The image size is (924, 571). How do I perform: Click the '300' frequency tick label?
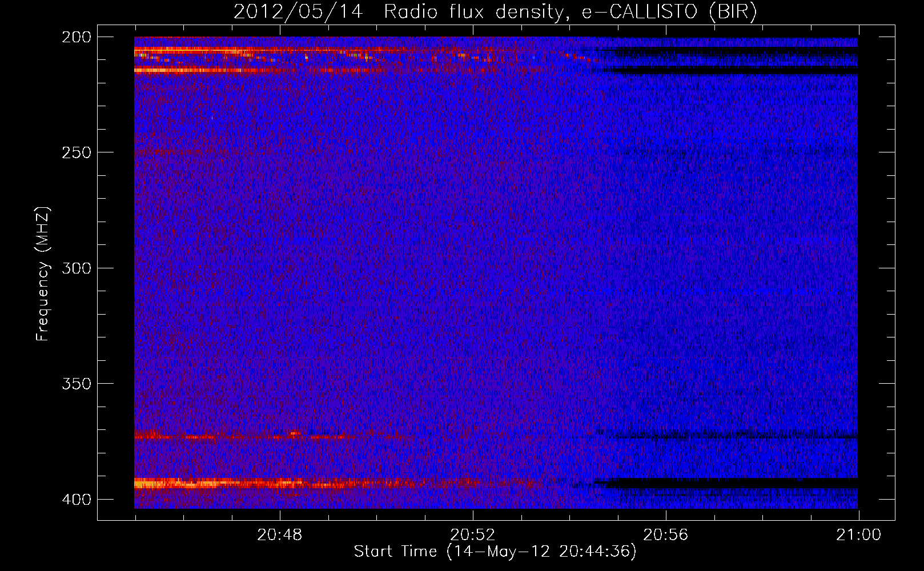[77, 268]
